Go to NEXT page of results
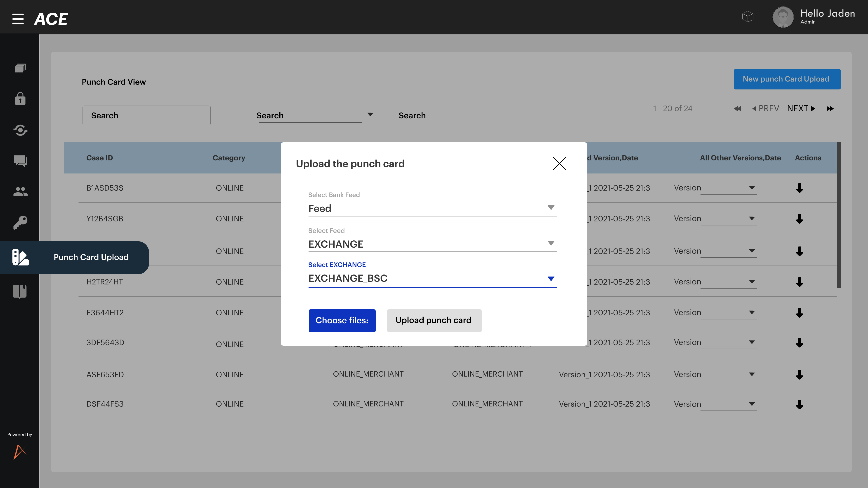 (x=801, y=108)
